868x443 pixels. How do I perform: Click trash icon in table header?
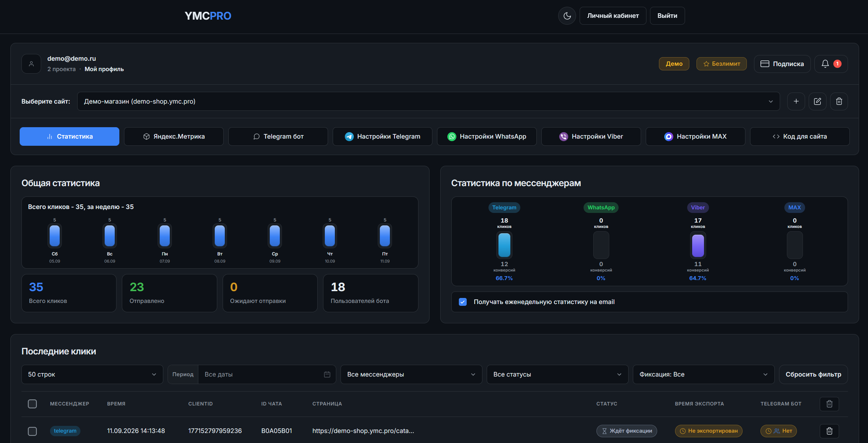coord(829,404)
